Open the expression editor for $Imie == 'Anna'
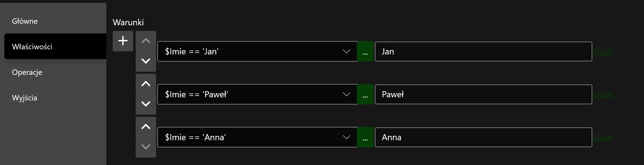644x165 pixels. [365, 137]
